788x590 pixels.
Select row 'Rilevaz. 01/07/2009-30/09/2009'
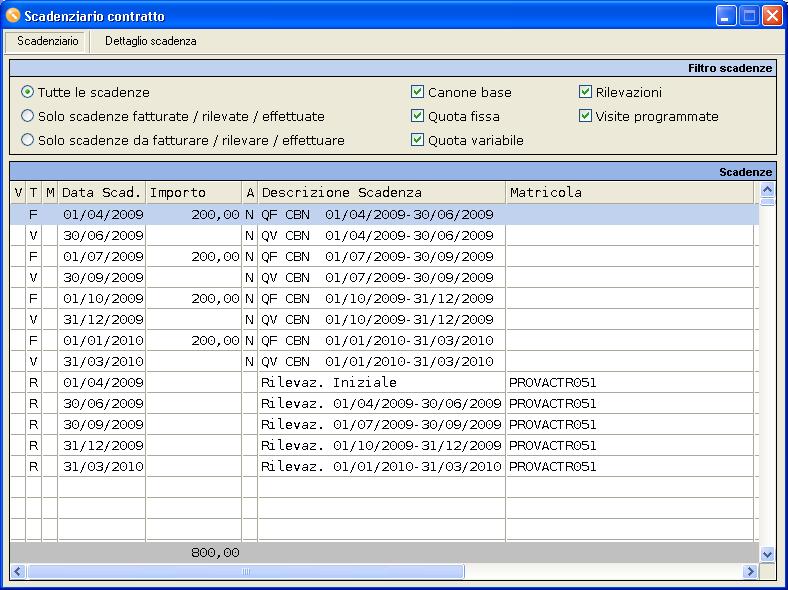384,425
